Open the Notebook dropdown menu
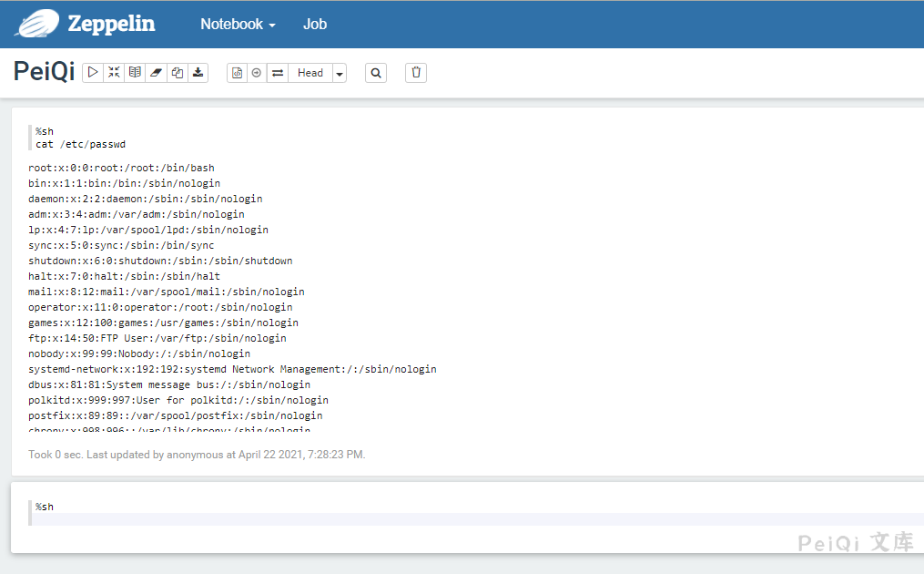924x574 pixels. pos(238,25)
